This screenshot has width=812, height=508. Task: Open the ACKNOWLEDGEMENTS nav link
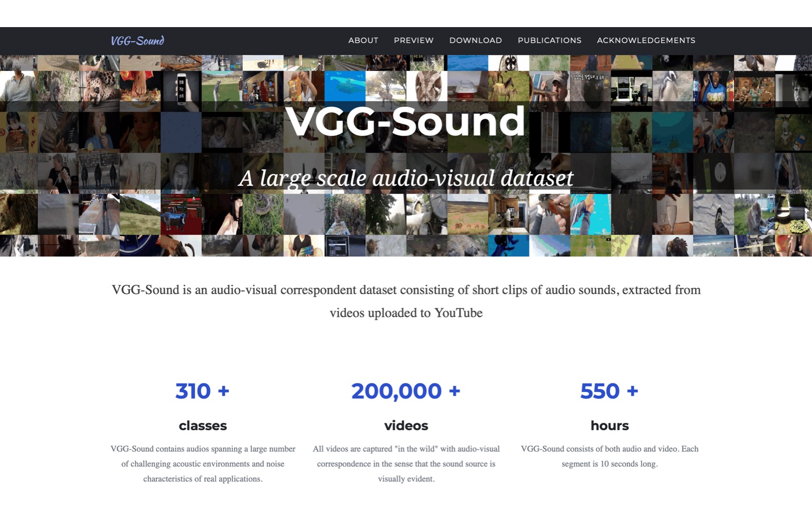[646, 41]
